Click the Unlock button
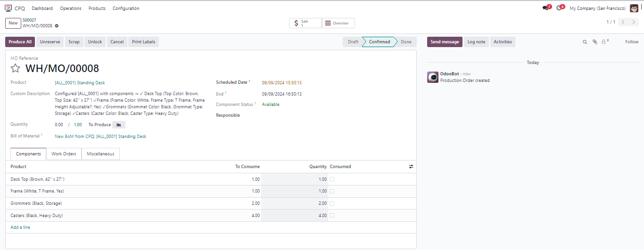644x250 pixels. click(95, 42)
